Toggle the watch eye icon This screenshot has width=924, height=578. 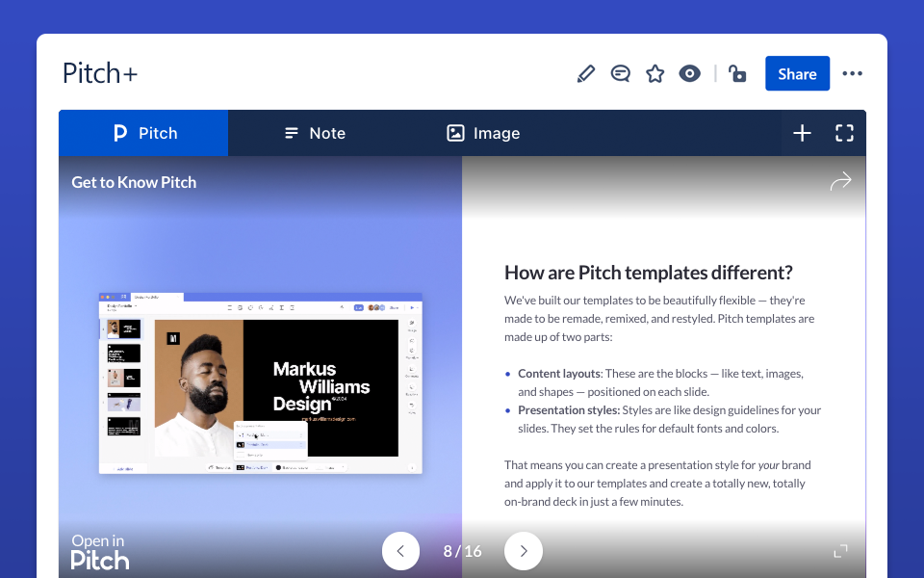689,74
